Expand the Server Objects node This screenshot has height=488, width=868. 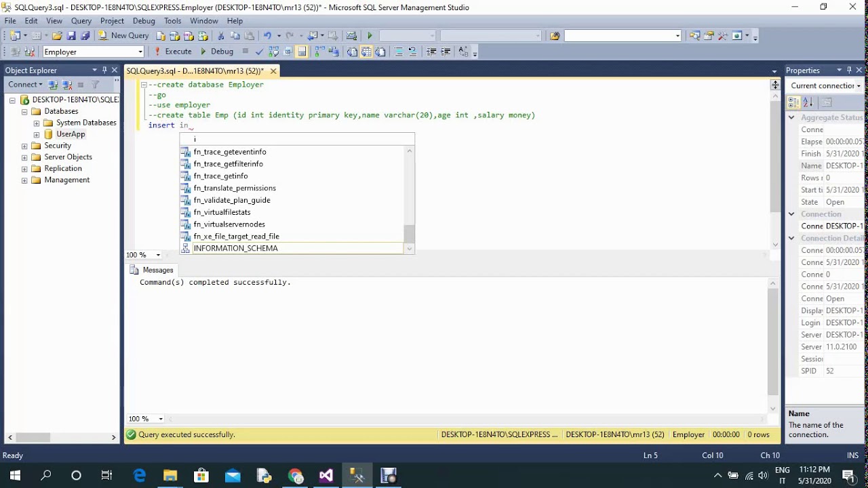point(24,157)
